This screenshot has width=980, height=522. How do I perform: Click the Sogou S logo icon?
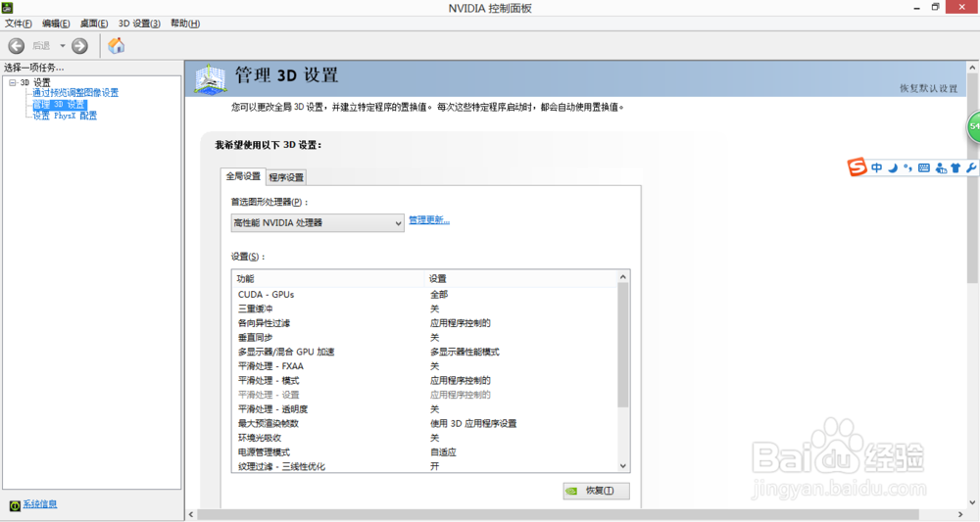857,166
